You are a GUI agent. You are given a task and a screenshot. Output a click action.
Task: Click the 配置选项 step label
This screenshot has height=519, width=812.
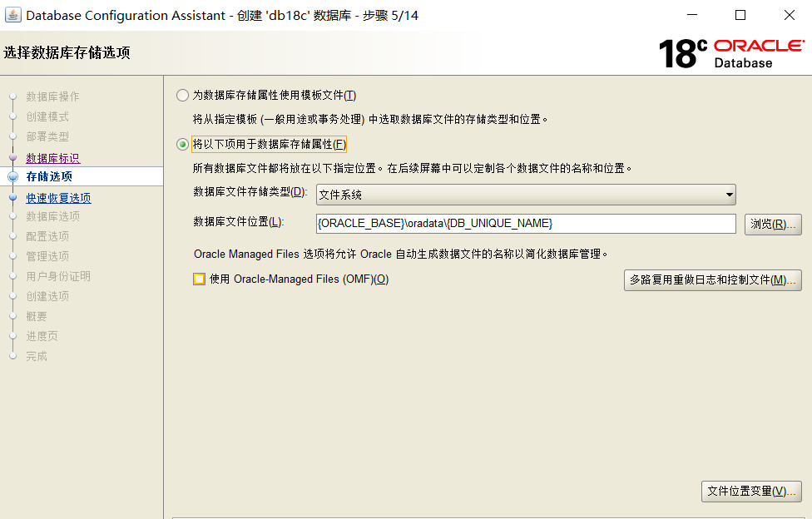tap(47, 237)
